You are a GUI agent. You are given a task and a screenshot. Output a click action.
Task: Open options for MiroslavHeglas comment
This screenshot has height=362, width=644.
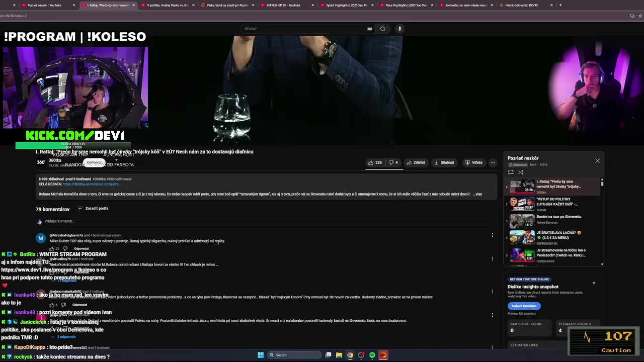pos(492,235)
